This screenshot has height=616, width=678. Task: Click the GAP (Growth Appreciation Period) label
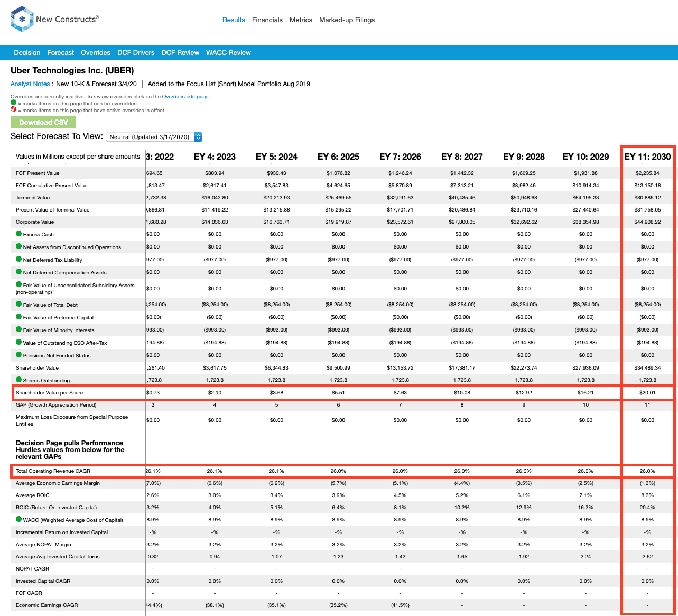[x=56, y=405]
